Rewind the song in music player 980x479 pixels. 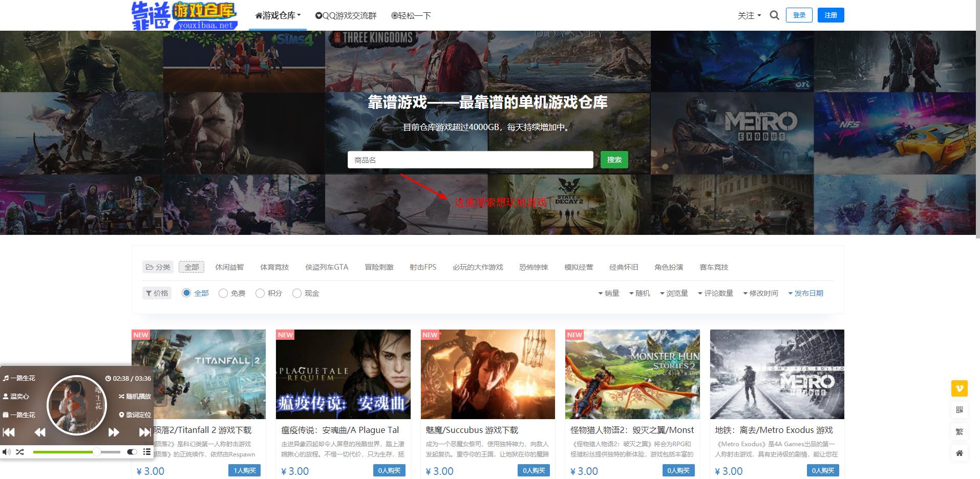pyautogui.click(x=40, y=432)
